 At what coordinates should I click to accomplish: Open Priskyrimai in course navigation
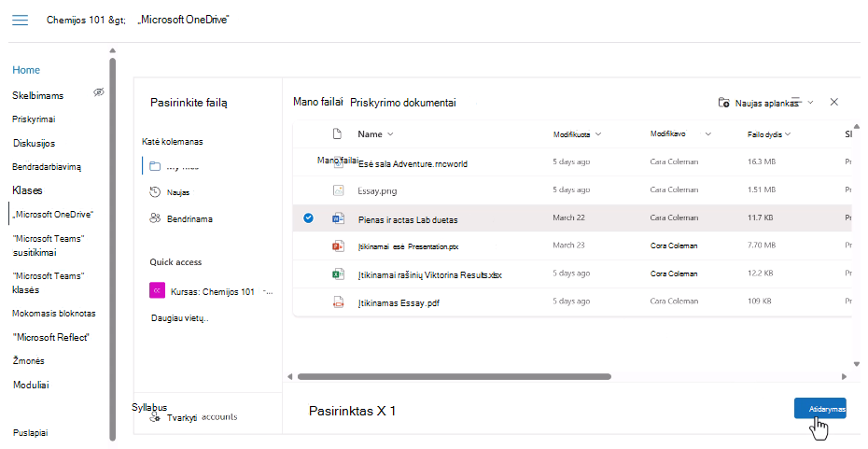coord(34,119)
